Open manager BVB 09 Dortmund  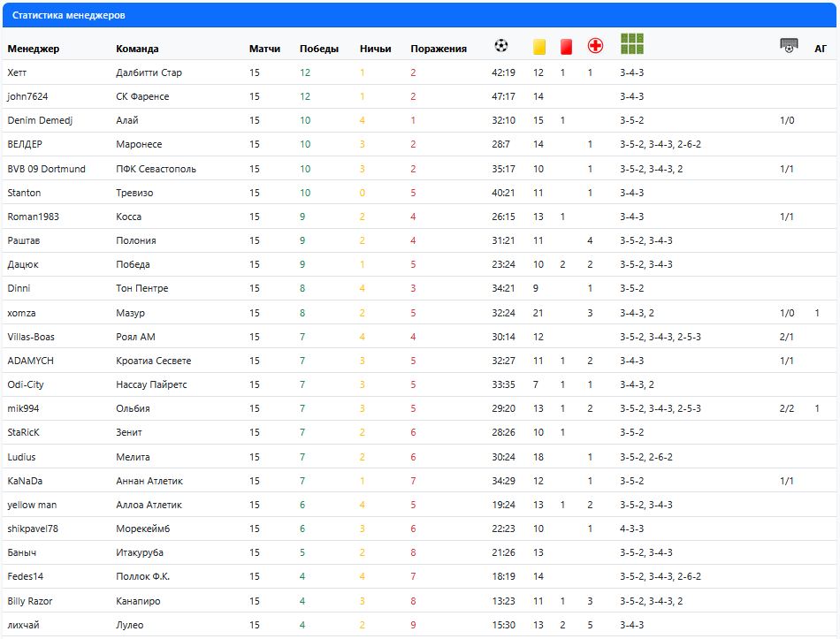coord(46,169)
